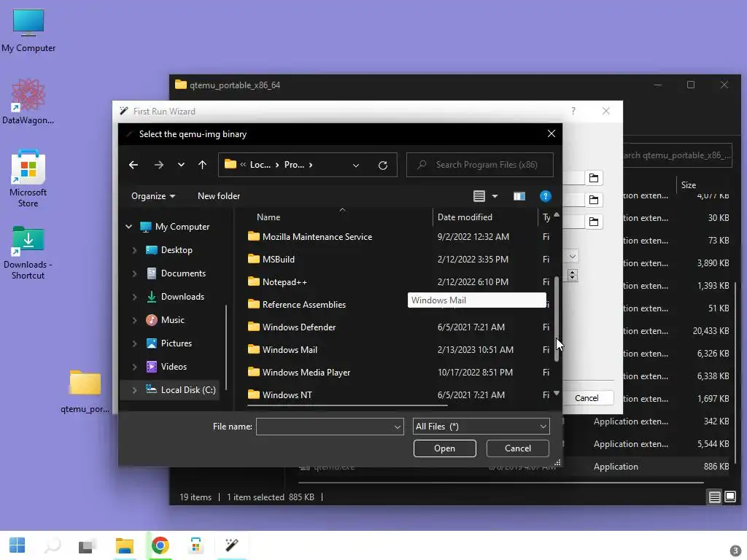Click First Run Wizard help question mark
Viewport: 747px width, 560px height.
point(573,111)
